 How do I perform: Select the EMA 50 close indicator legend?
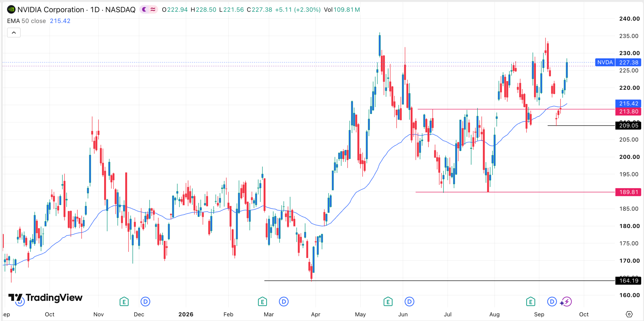point(26,21)
